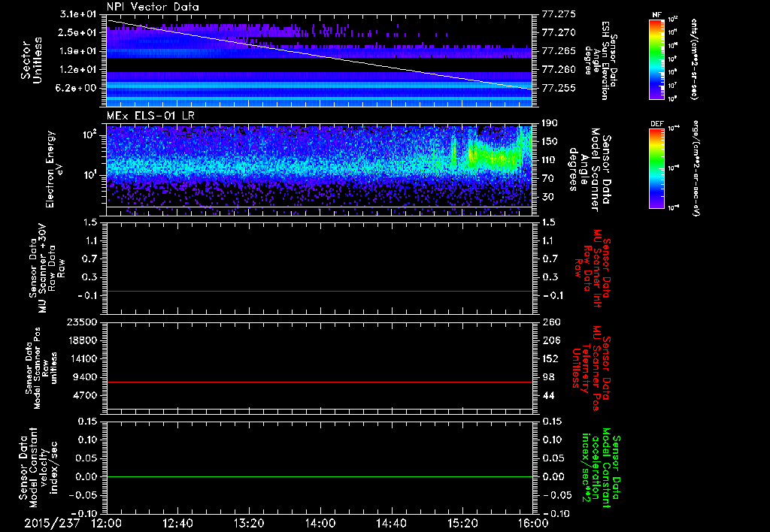Click the "Model Scanner Pos Raw" axis label
The image size is (770, 532).
[x=41, y=369]
